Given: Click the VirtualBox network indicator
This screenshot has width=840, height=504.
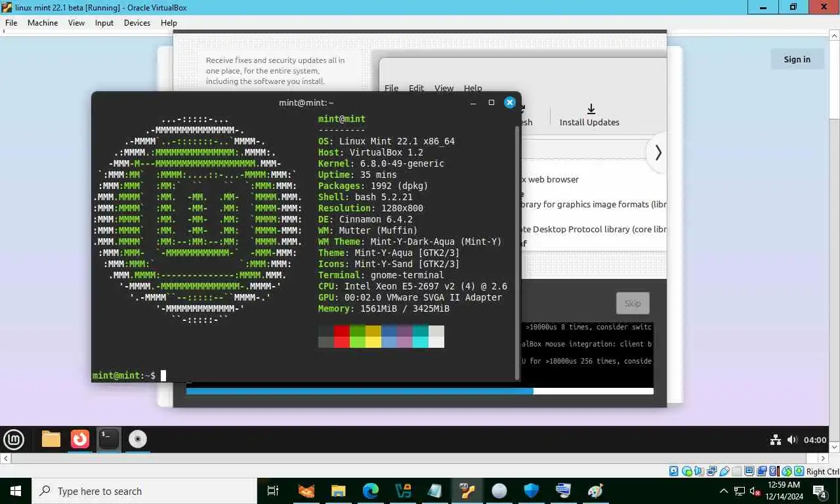Looking at the screenshot, I should tap(711, 471).
